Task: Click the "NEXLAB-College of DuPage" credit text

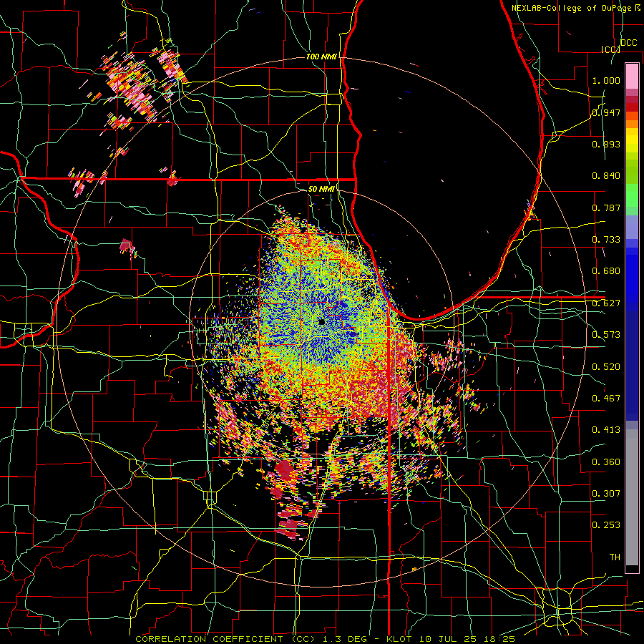Action: point(571,8)
